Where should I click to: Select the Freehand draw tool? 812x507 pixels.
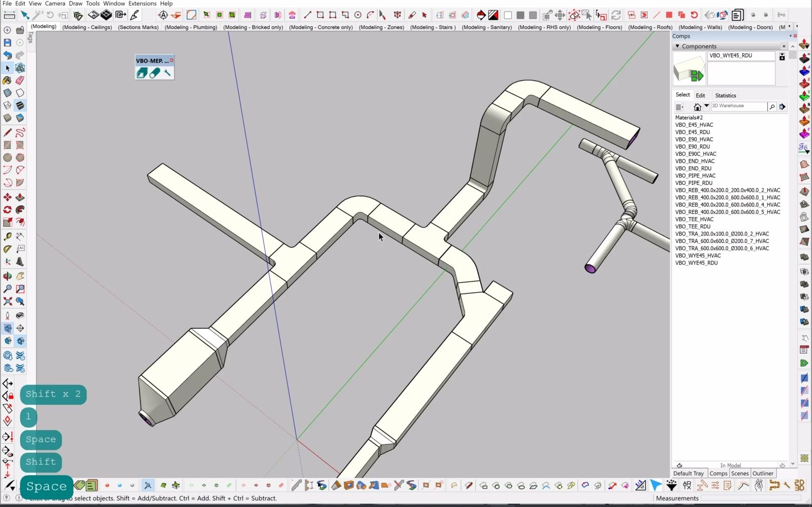point(20,133)
